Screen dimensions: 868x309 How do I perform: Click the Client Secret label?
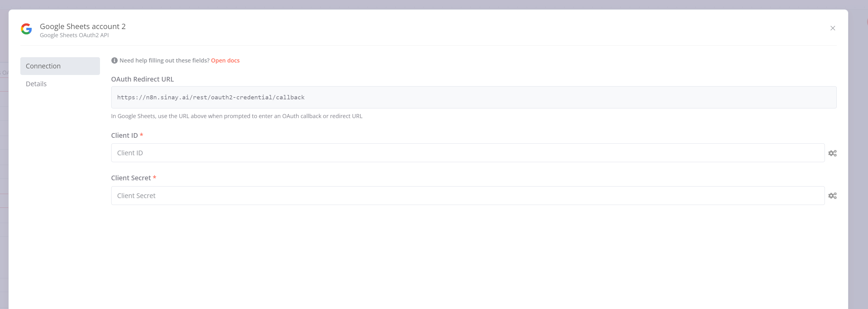(131, 178)
